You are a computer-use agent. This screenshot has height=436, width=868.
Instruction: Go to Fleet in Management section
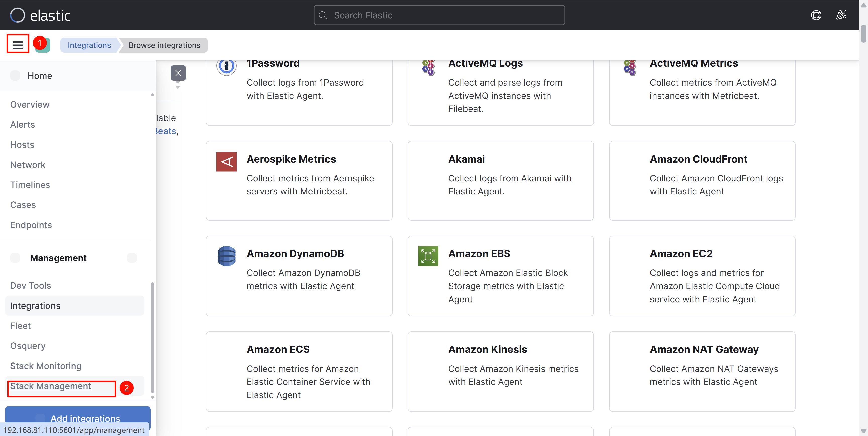(x=20, y=326)
